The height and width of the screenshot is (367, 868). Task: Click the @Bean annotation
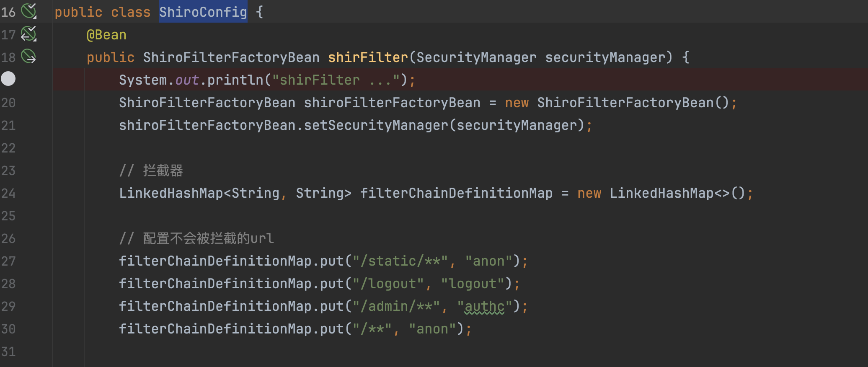[x=106, y=35]
